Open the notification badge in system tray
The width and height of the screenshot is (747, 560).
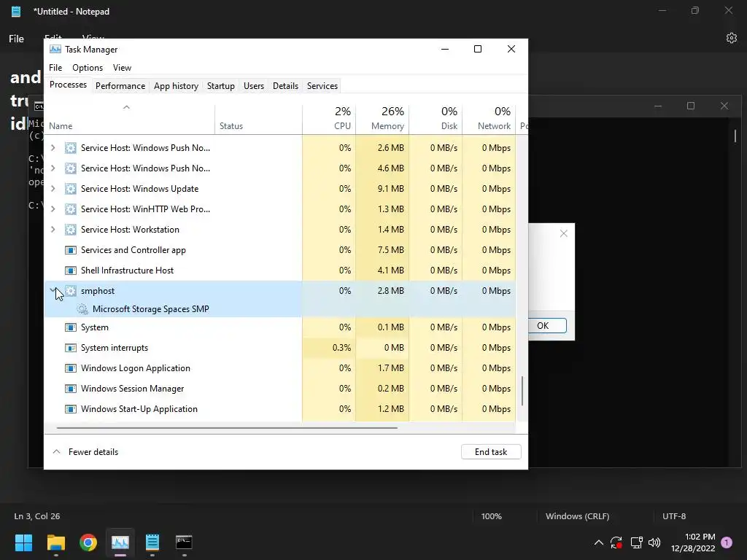pyautogui.click(x=727, y=542)
